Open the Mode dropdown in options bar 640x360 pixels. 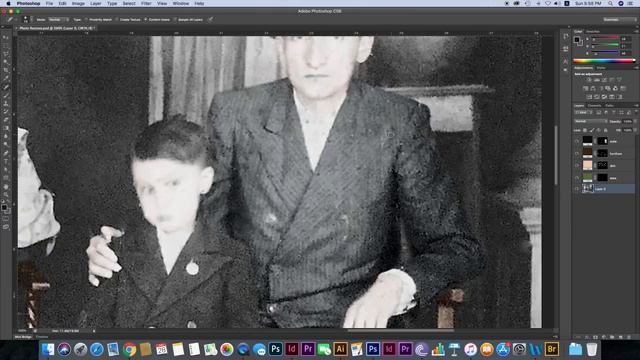(59, 20)
